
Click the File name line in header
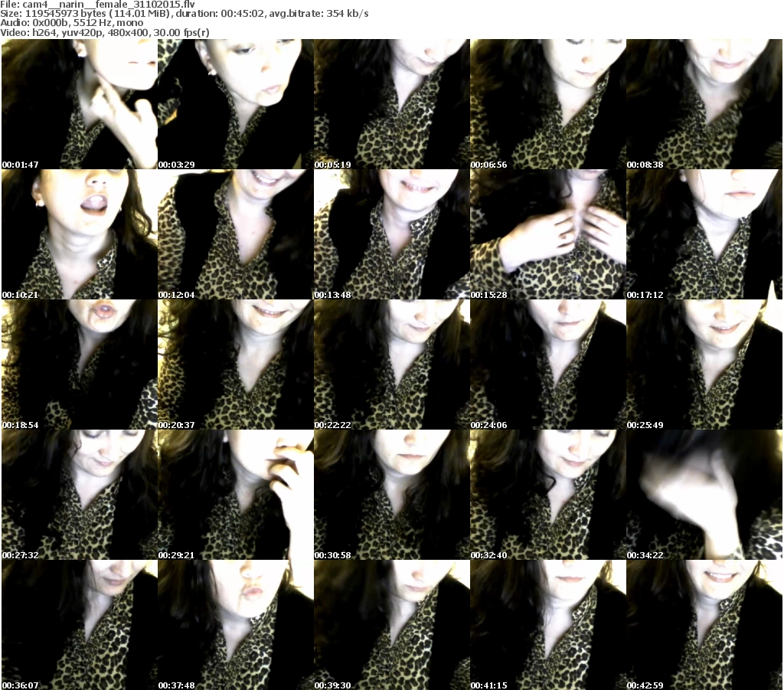(x=97, y=5)
